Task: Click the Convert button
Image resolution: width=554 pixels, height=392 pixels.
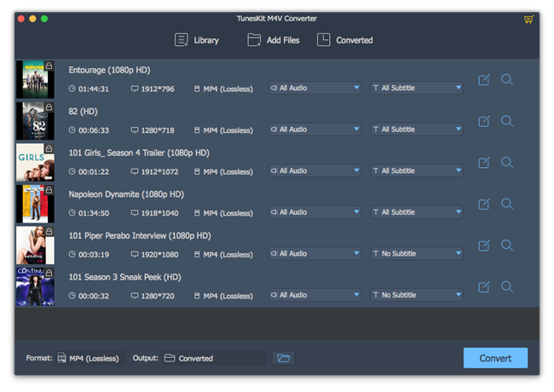Action: [495, 358]
